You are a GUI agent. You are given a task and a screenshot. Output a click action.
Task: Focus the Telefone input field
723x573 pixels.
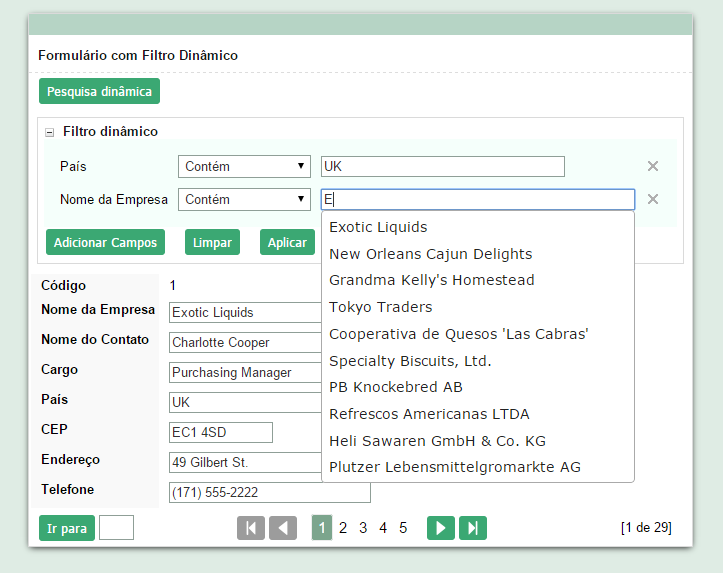pyautogui.click(x=269, y=492)
